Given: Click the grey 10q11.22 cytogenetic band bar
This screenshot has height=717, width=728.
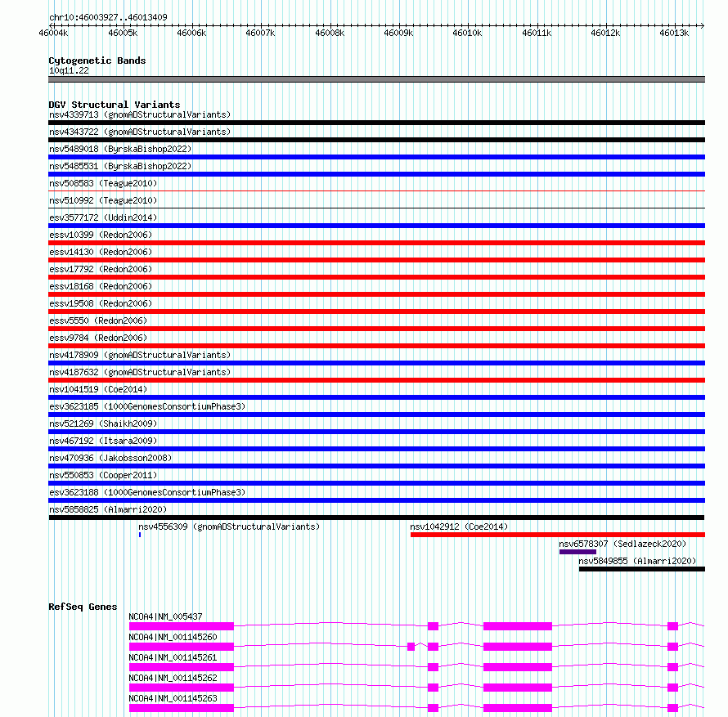Looking at the screenshot, I should 376,79.
